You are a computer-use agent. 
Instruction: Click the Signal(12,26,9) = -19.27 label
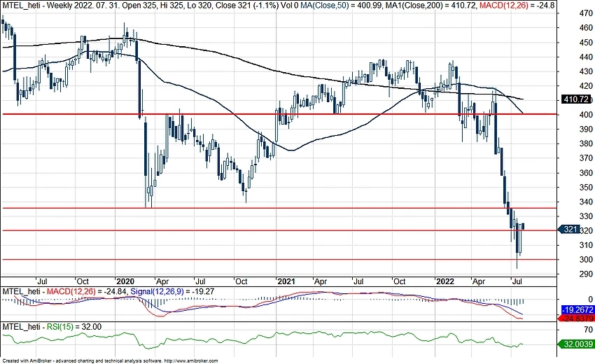(x=172, y=291)
